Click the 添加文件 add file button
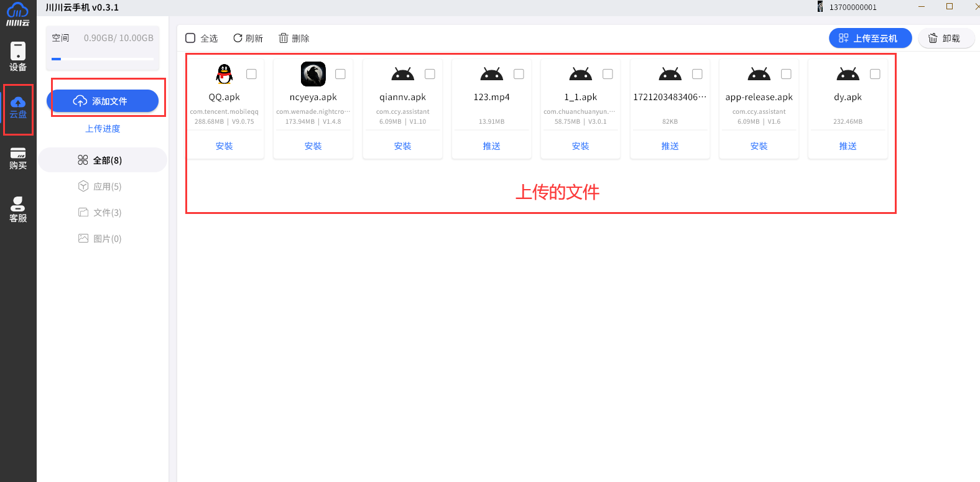980x482 pixels. click(103, 101)
